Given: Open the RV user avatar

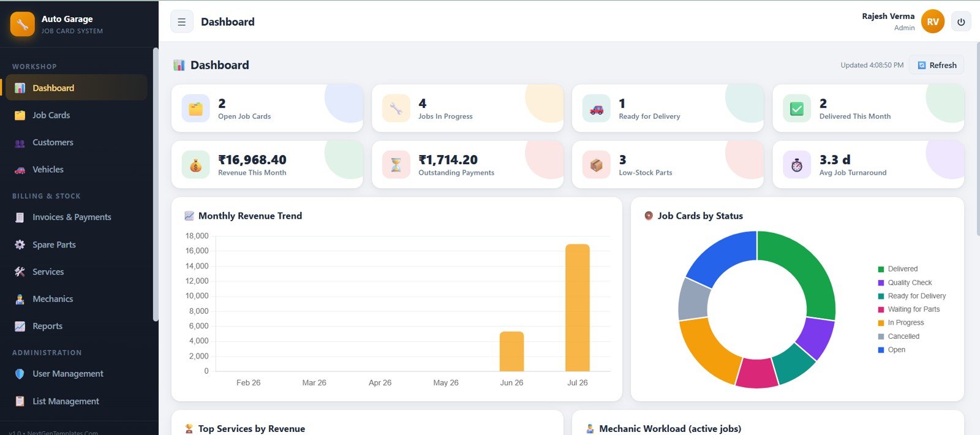Looking at the screenshot, I should [933, 22].
